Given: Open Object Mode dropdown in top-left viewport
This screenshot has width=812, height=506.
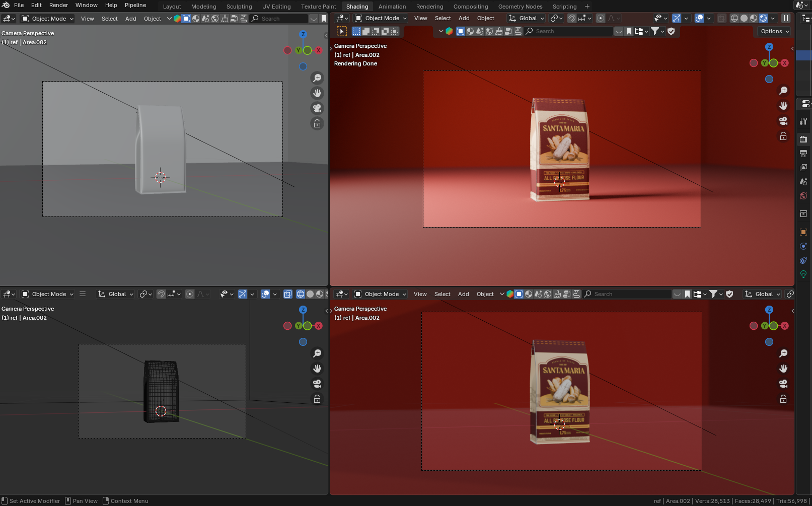Looking at the screenshot, I should (47, 19).
